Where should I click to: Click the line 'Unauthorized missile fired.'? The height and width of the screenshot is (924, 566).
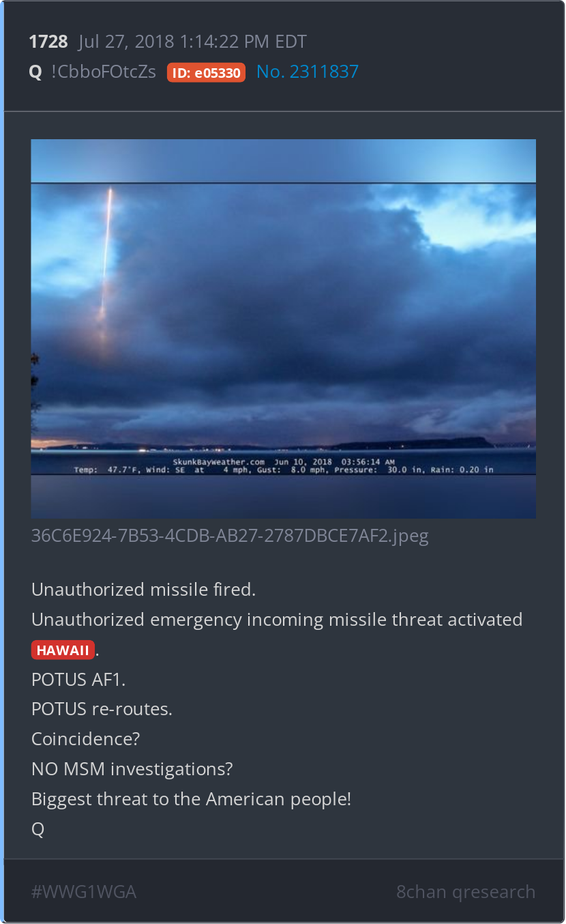tap(143, 590)
